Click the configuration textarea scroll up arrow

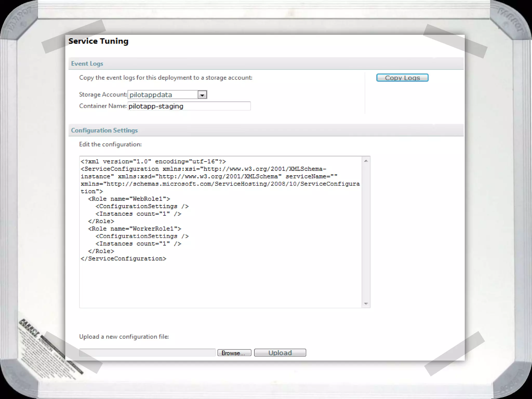(366, 161)
